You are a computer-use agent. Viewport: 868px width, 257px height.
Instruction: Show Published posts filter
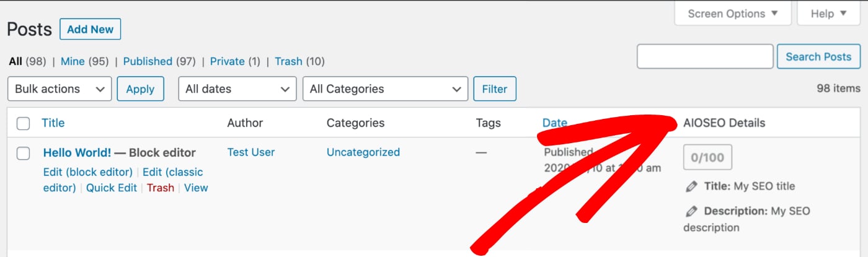(148, 61)
